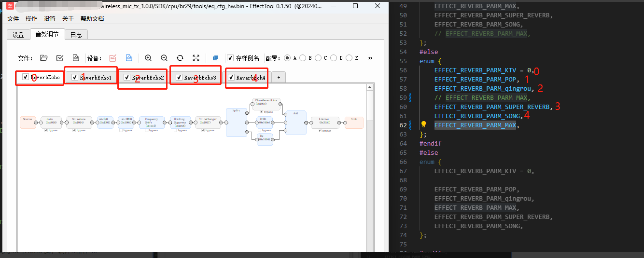
Task: Open the 关于 menu
Action: pos(68,19)
